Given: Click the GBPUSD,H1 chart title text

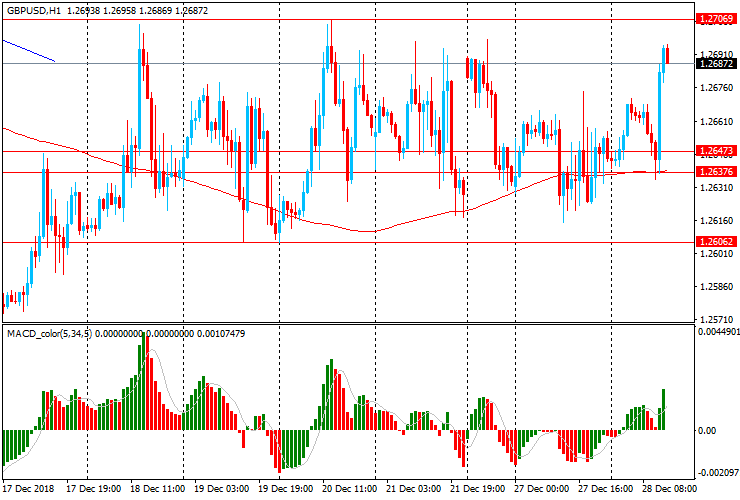Looking at the screenshot, I should [x=34, y=8].
